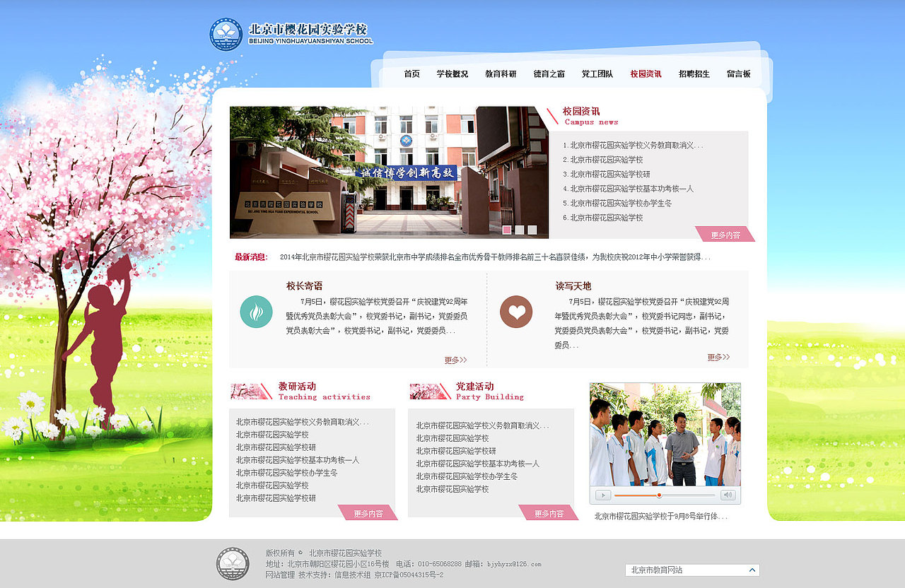The image size is (905, 588).
Task: Click 更多内容 button under Teaching activities
Action: [x=368, y=513]
